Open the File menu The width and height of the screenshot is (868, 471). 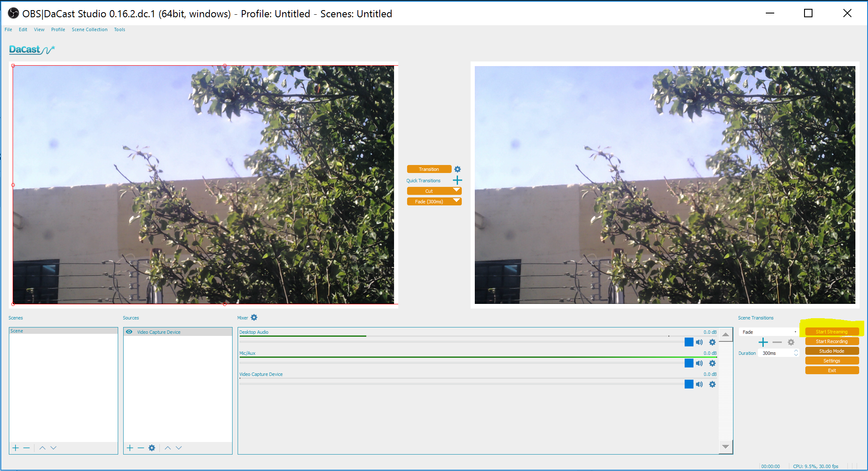click(10, 29)
